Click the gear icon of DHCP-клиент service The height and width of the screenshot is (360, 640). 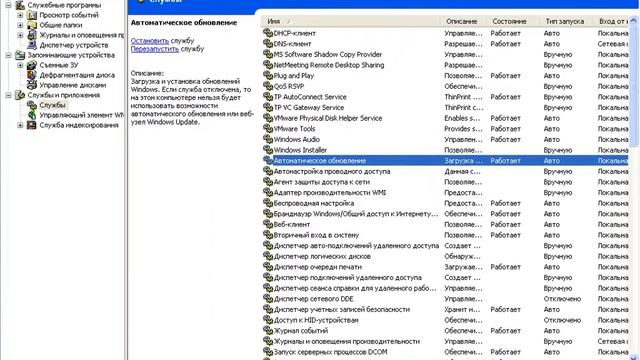pyautogui.click(x=268, y=33)
